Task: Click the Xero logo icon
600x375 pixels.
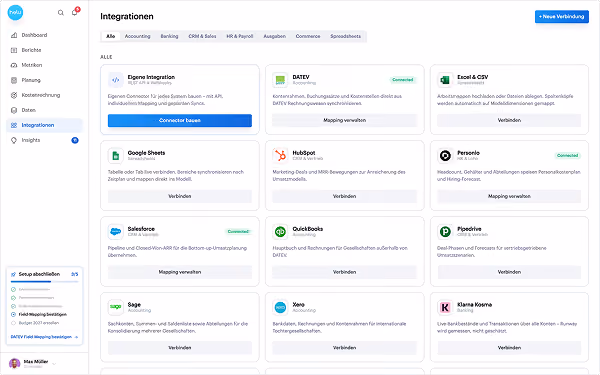Action: pos(280,307)
